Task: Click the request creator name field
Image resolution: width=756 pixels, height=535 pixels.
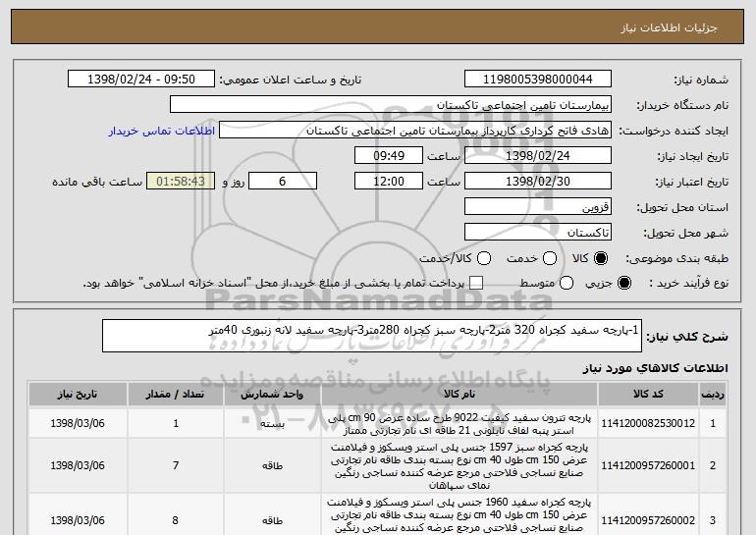Action: 415,131
